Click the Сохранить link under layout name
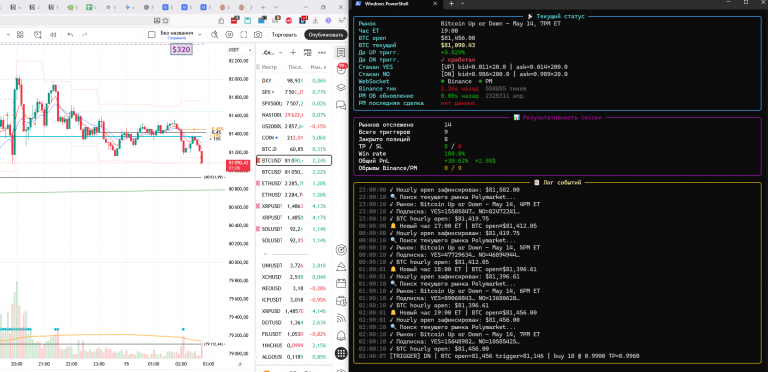Viewport: 768px width, 372px height. [x=177, y=38]
